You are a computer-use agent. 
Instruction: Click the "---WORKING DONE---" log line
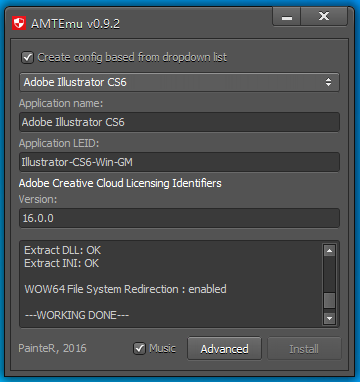pos(77,315)
